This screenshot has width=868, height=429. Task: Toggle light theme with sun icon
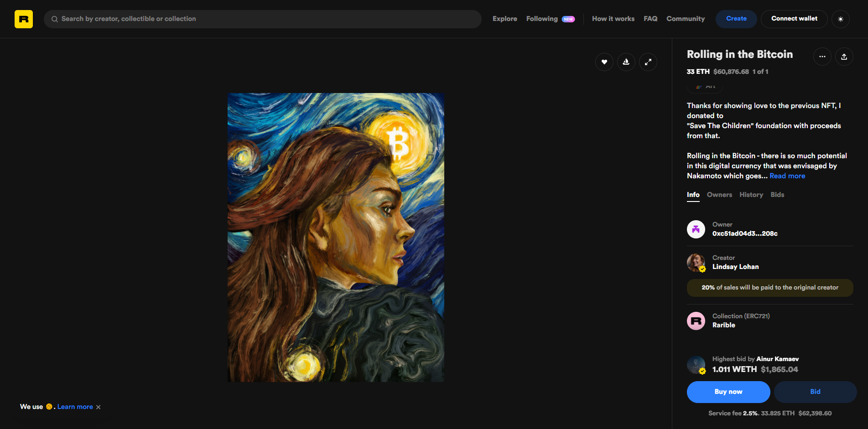point(841,19)
